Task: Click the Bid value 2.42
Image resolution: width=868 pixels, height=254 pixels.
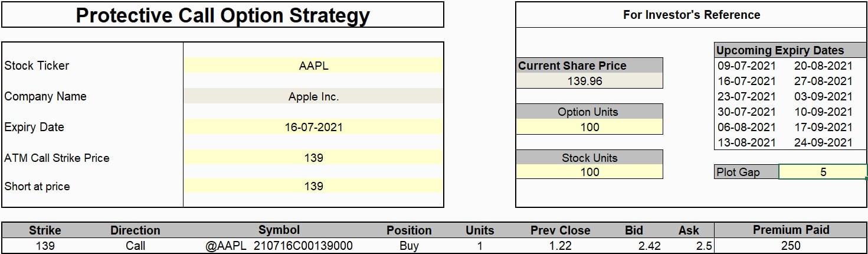Action: tap(647, 246)
